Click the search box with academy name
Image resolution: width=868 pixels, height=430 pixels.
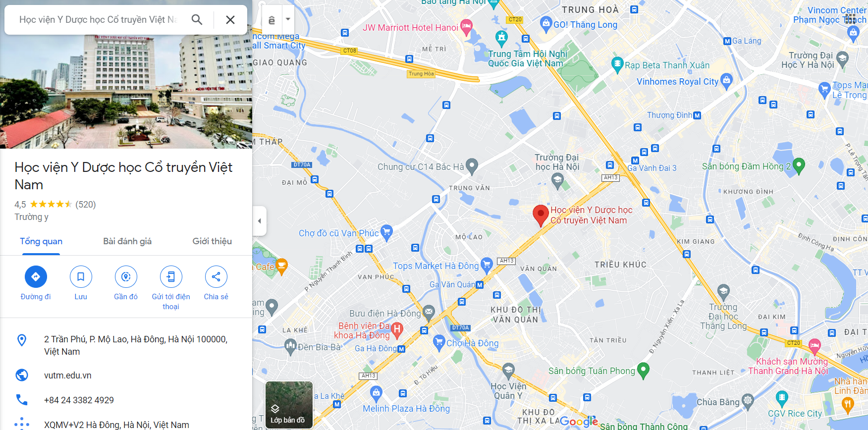98,20
